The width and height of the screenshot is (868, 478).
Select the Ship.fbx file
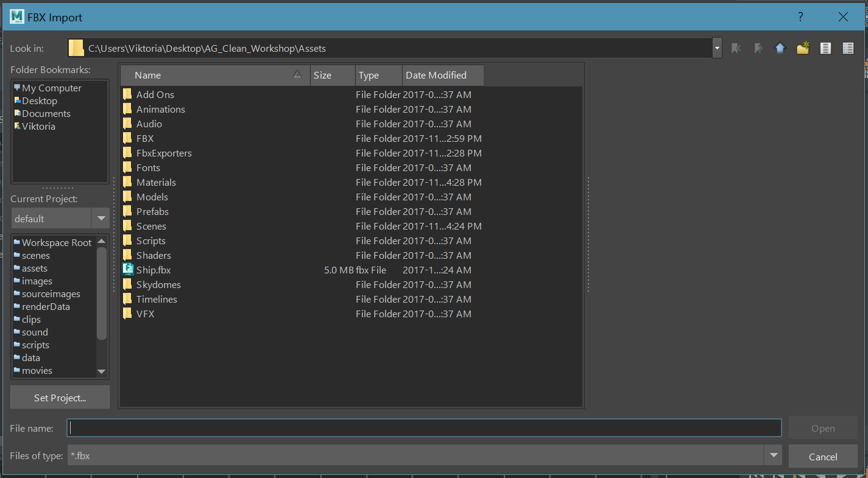153,270
